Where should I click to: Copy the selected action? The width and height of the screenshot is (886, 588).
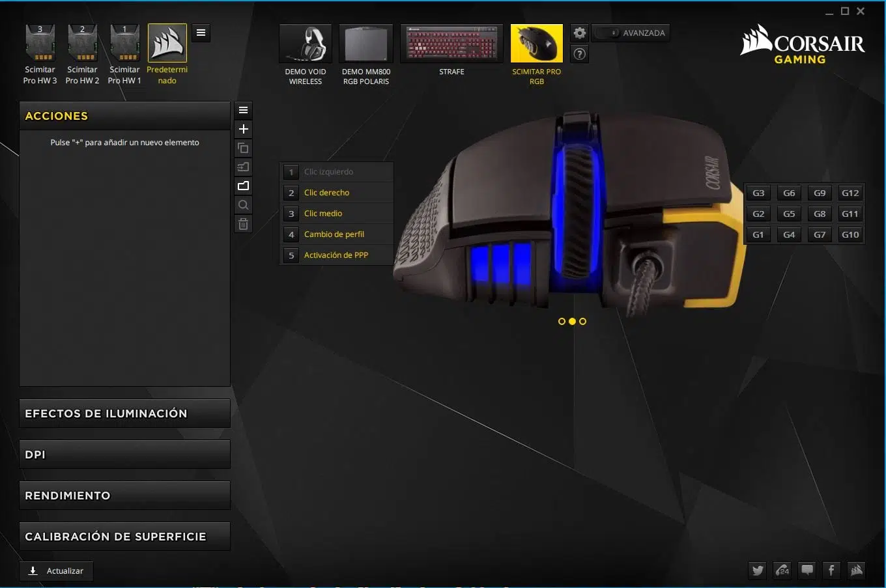coord(243,148)
